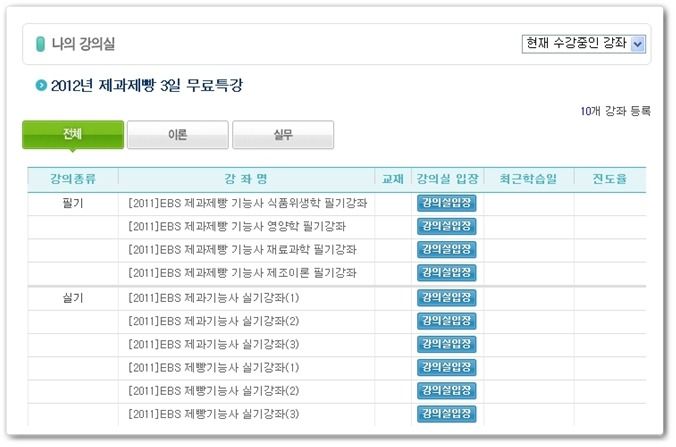Click the 나의 강의실 heading
The height and width of the screenshot is (447, 676).
point(83,44)
